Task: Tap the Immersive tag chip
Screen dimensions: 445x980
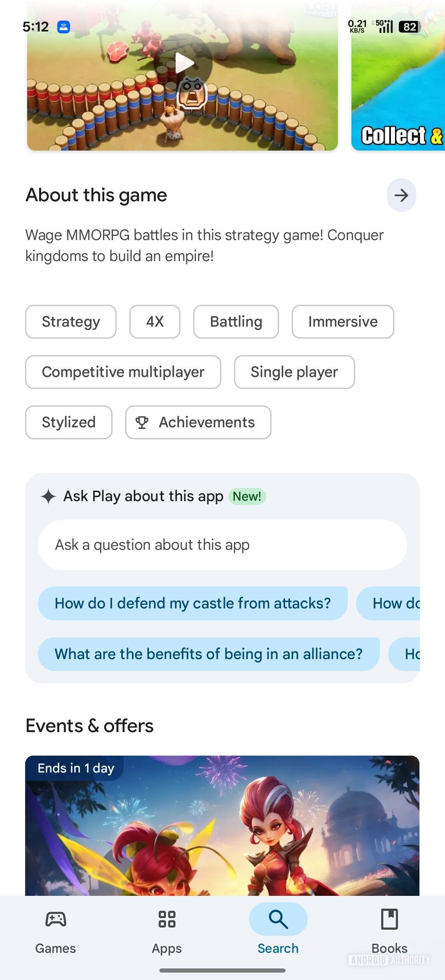Action: coord(343,322)
